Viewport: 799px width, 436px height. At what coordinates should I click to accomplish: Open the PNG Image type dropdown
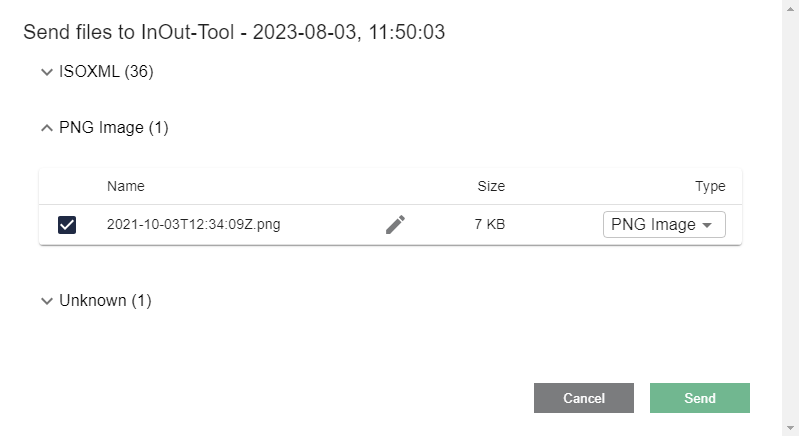(664, 225)
